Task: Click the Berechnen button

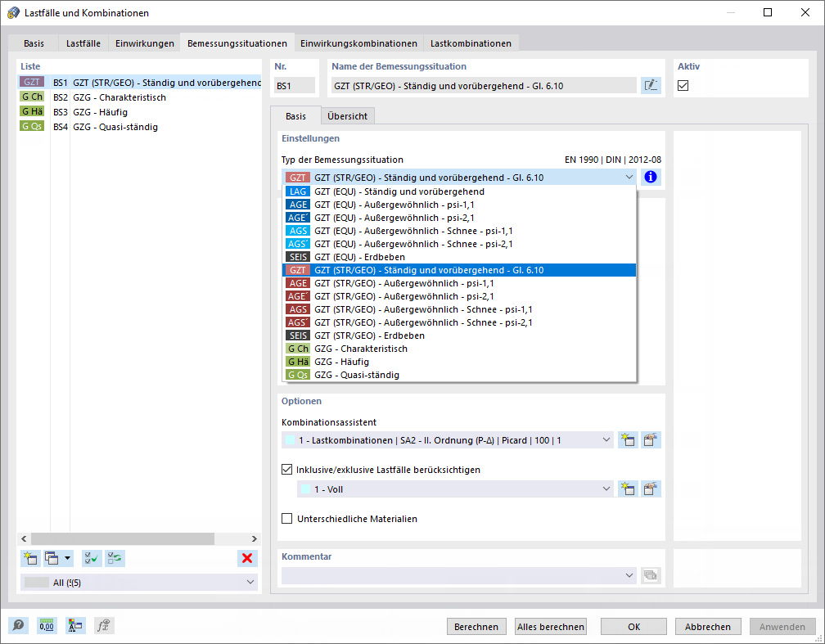Action: pos(476,627)
